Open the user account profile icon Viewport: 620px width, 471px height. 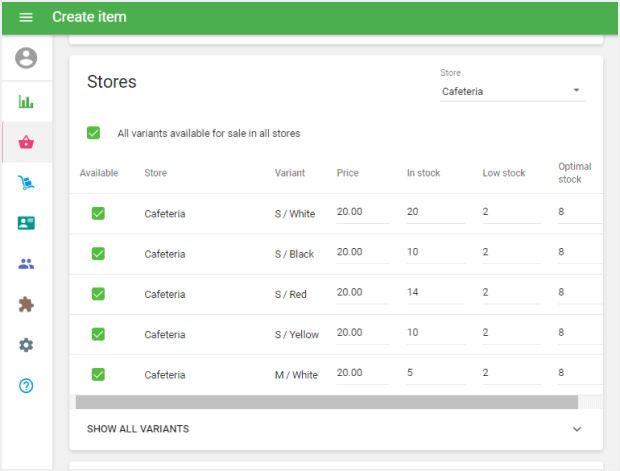(26, 58)
